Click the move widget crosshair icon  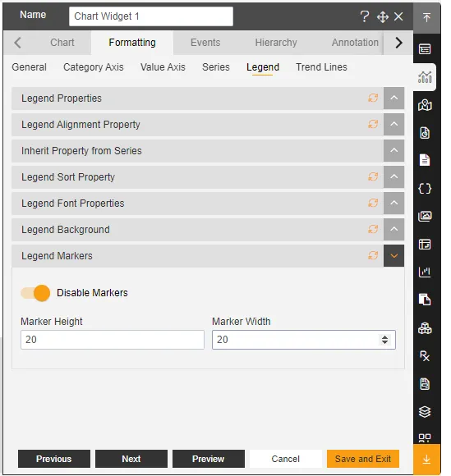(x=383, y=17)
